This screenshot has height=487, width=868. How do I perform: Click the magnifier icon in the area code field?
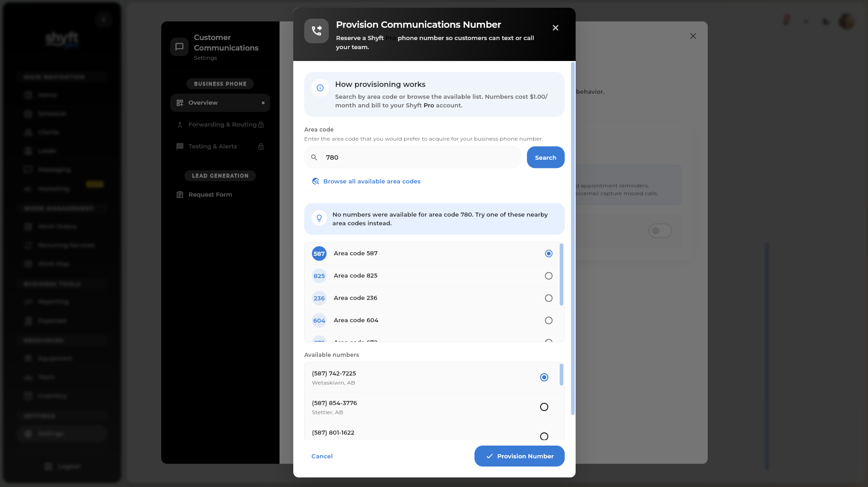(x=314, y=157)
